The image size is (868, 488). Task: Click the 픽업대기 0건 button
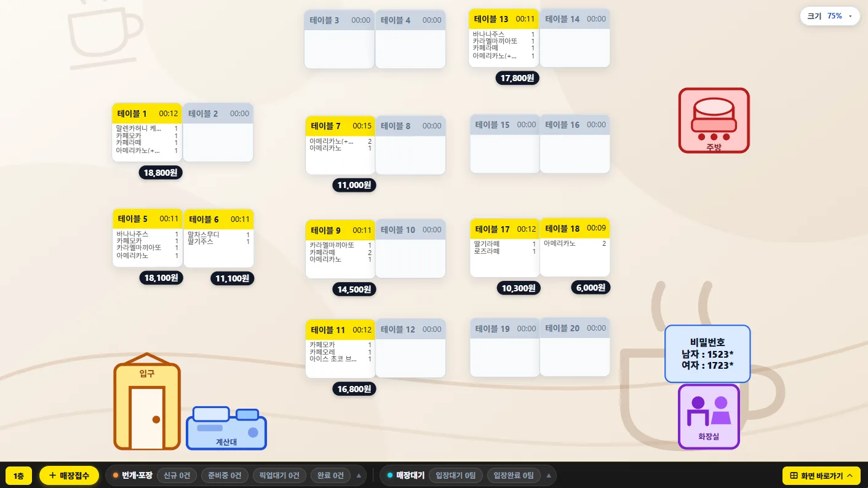pos(279,476)
